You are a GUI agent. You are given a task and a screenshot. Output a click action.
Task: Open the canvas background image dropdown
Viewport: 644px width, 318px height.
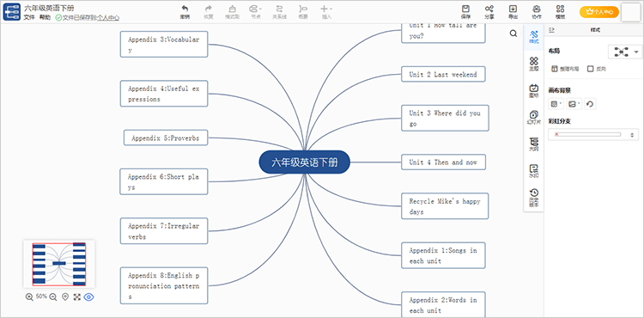574,104
